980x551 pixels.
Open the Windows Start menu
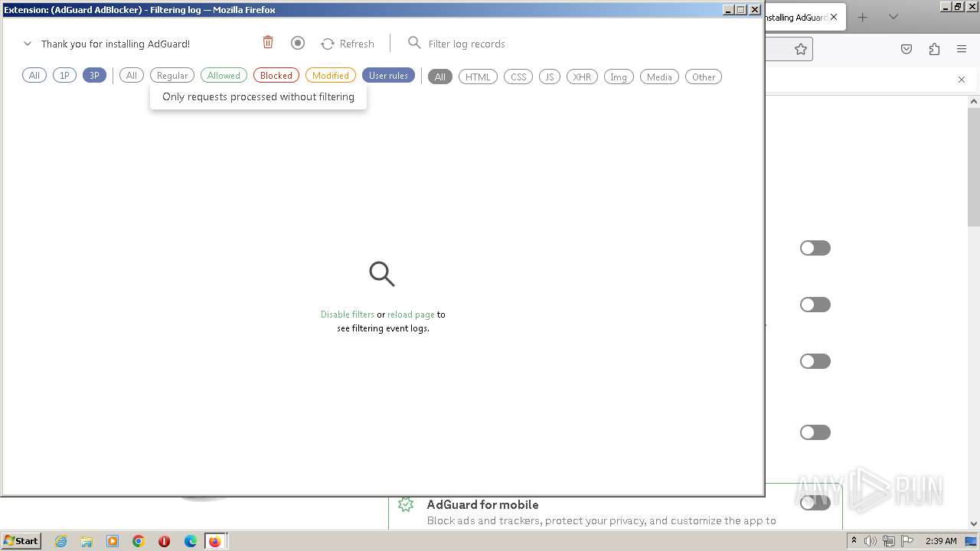[21, 540]
